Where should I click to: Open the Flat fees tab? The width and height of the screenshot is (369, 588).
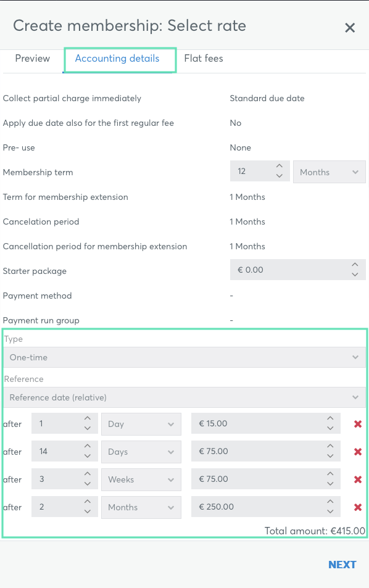coord(204,59)
